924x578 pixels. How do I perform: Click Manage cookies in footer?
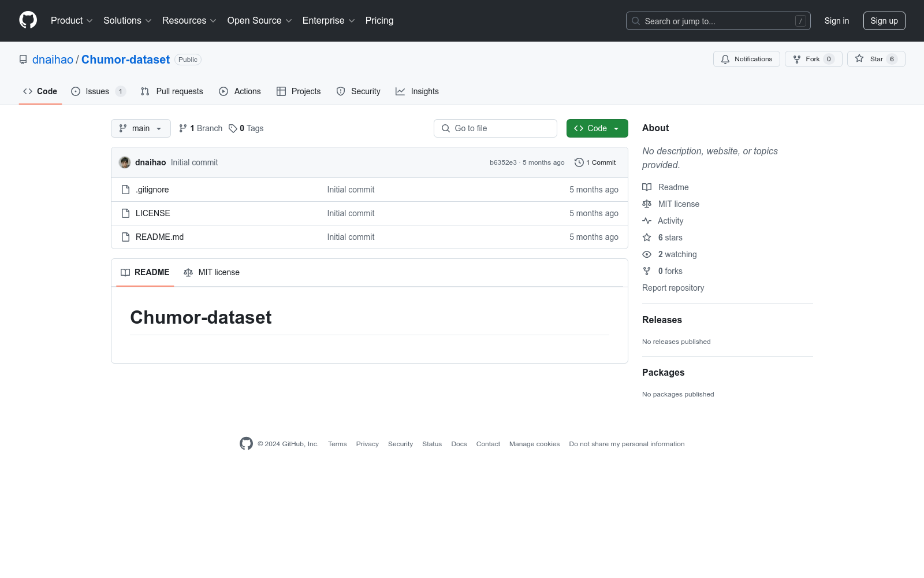click(534, 444)
